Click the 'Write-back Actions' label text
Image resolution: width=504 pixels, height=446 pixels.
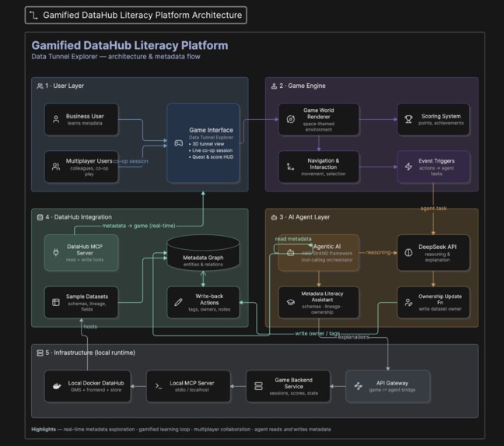[209, 300]
